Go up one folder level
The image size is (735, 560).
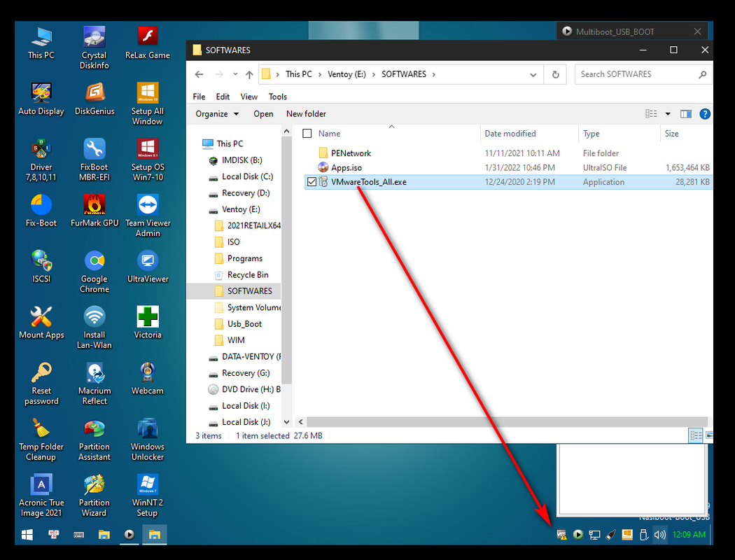(249, 74)
